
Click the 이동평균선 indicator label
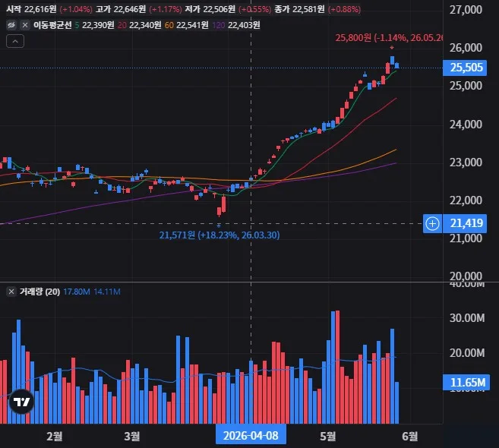[52, 25]
